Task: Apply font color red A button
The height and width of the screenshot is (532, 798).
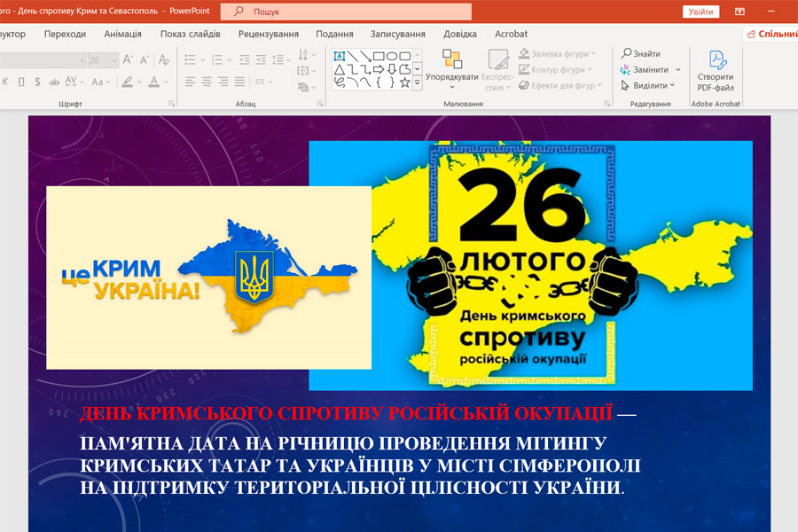Action: 153,82
